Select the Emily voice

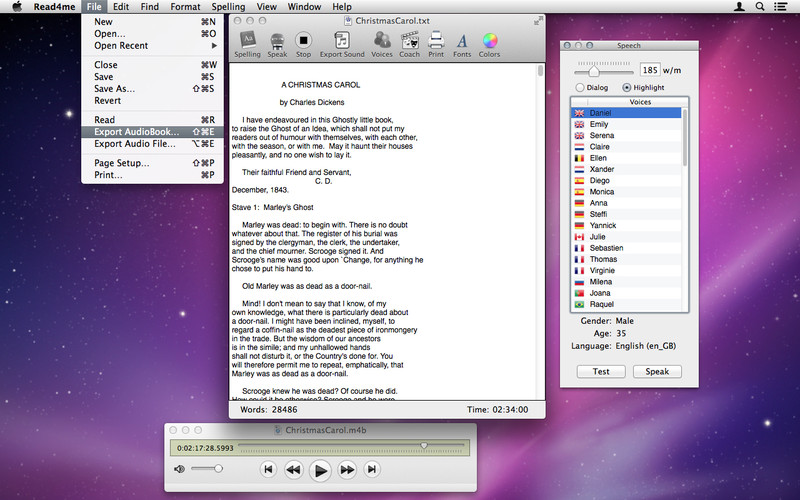626,124
